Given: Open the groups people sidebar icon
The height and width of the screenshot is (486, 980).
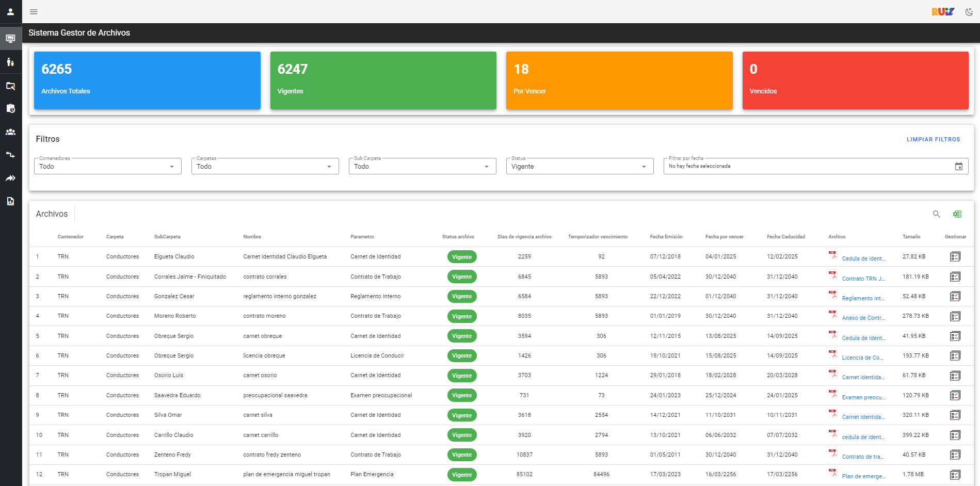Looking at the screenshot, I should (x=10, y=132).
